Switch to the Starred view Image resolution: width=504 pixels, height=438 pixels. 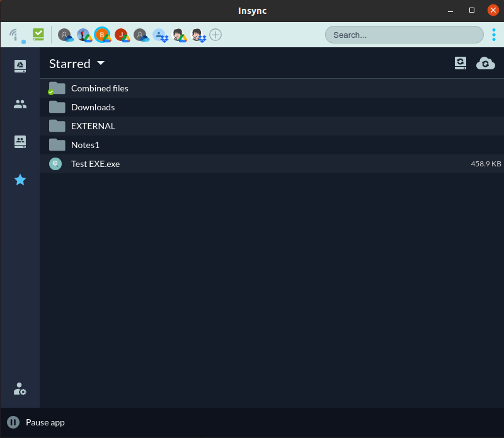(x=20, y=180)
